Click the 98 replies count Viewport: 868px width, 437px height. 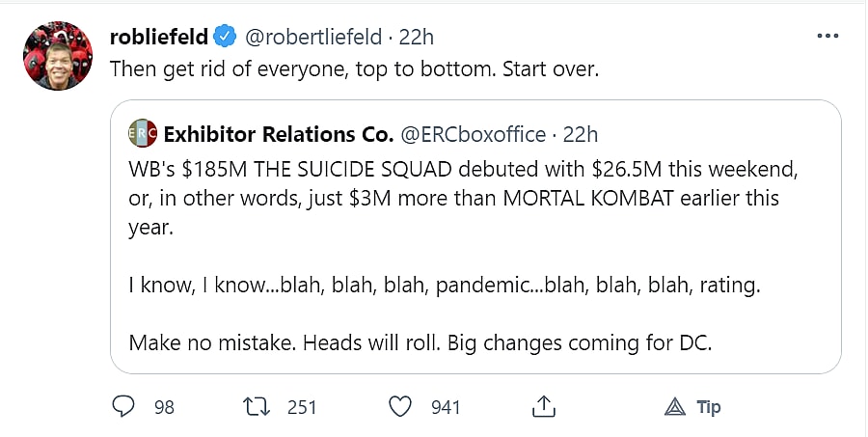pos(164,407)
